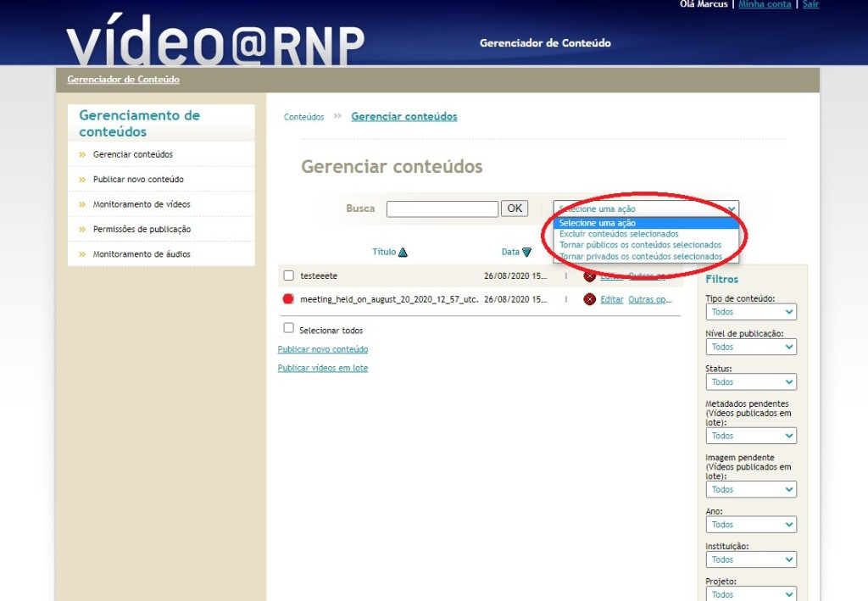This screenshot has height=601, width=868.
Task: Sort the list by Data arrow
Action: pos(526,252)
